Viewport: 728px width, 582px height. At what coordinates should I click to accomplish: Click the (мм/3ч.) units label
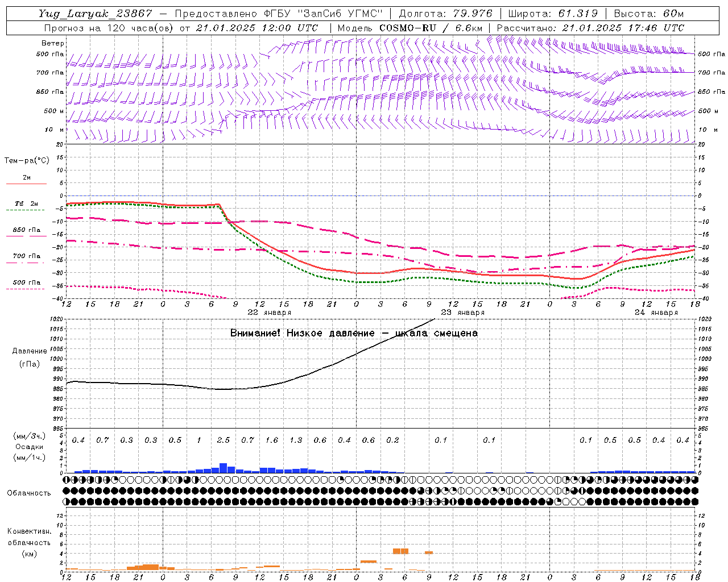point(29,436)
